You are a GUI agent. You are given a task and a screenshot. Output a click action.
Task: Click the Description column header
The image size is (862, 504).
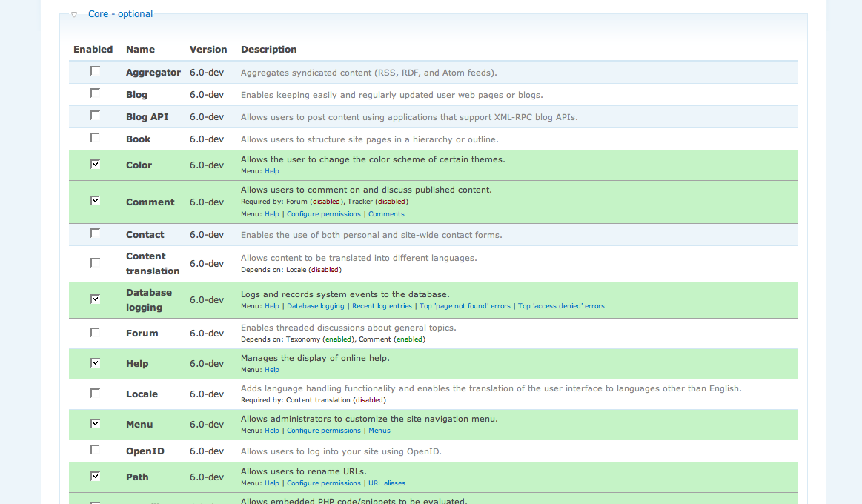[x=269, y=50]
